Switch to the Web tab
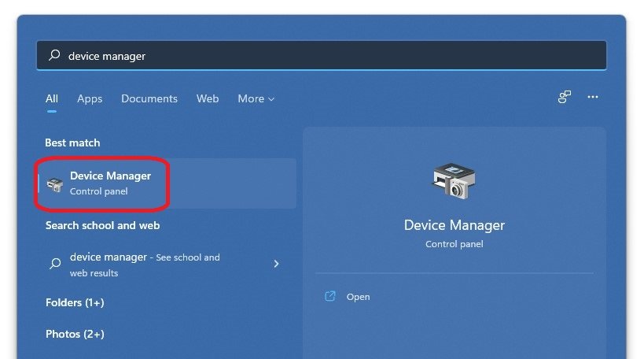Screen dimensions: 644x359 pos(208,98)
